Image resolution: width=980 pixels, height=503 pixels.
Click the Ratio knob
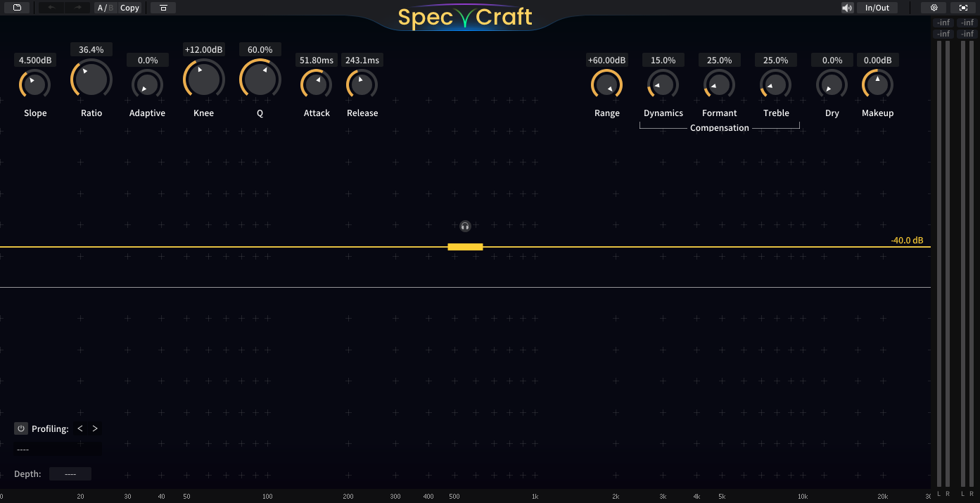[x=91, y=79]
